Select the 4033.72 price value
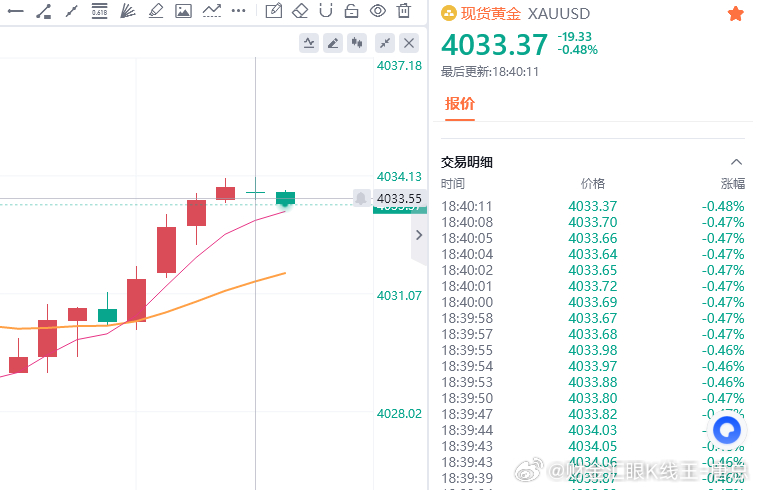Viewport: 757px width, 490px height. pos(593,286)
